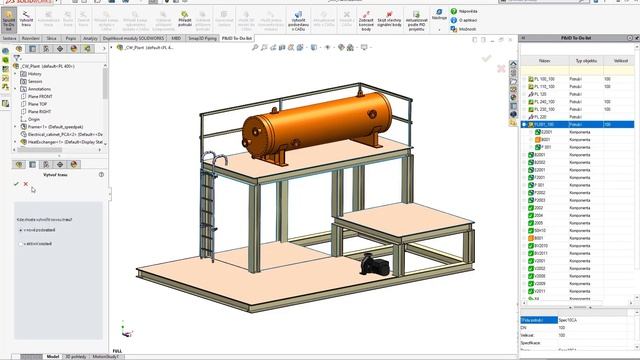Screen dimensions: 640x360
Task: Select the Vytvořit trasu tool
Action: click(26, 20)
